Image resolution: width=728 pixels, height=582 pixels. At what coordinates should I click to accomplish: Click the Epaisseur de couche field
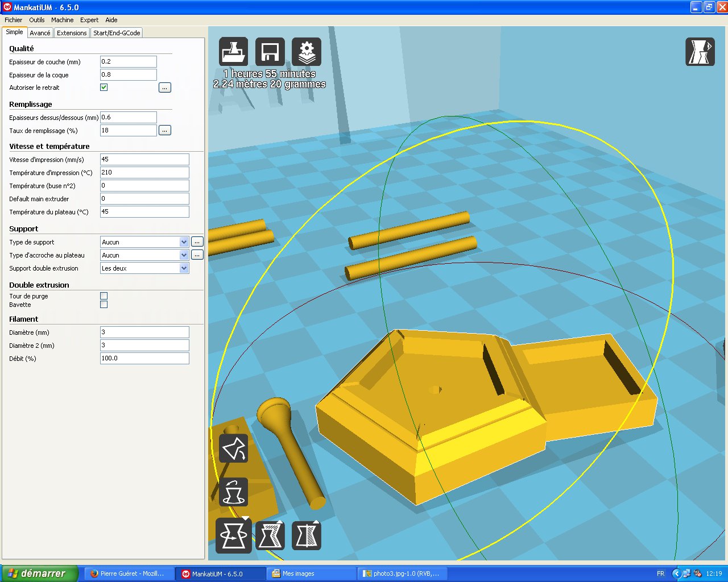[129, 61]
